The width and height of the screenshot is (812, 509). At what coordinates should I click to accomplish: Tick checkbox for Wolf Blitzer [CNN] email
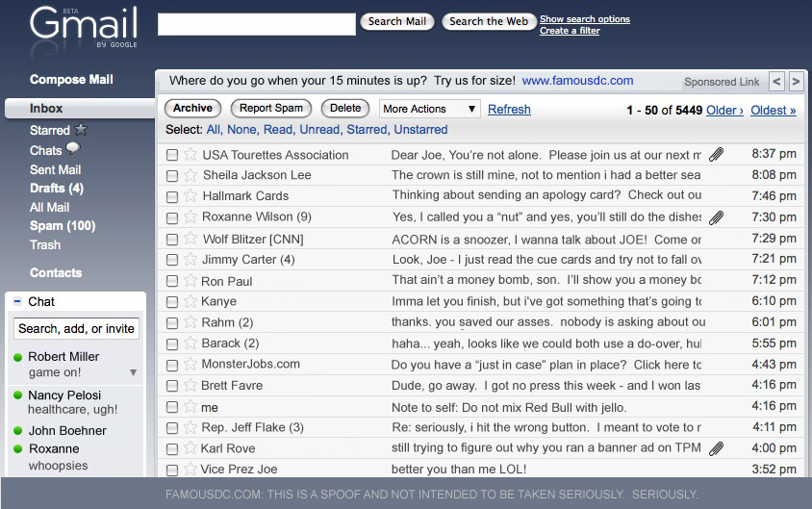click(x=172, y=240)
